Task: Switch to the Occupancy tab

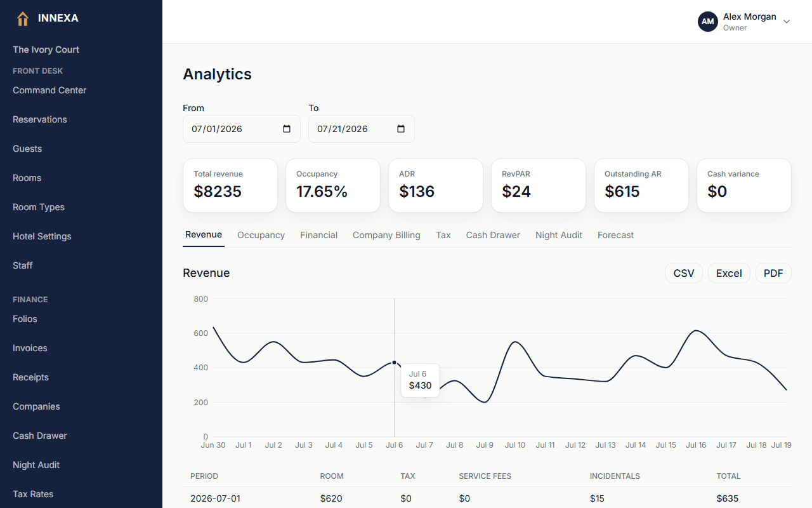Action: coord(261,235)
